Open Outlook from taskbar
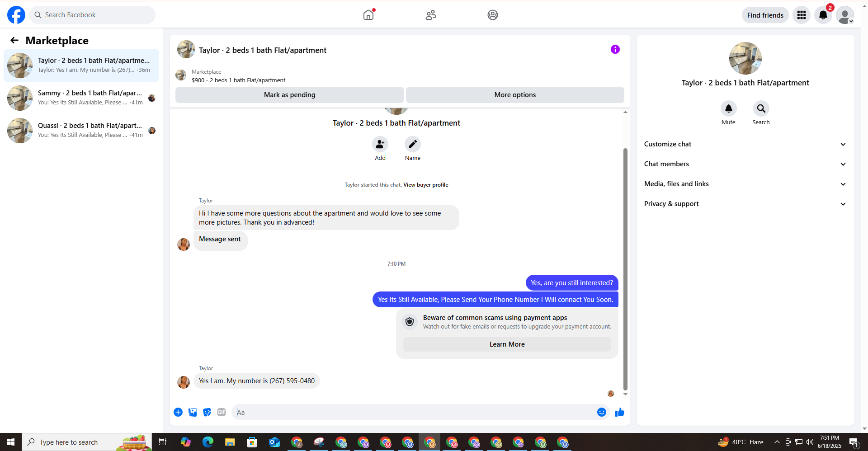Image resolution: width=868 pixels, height=451 pixels. coord(274,442)
